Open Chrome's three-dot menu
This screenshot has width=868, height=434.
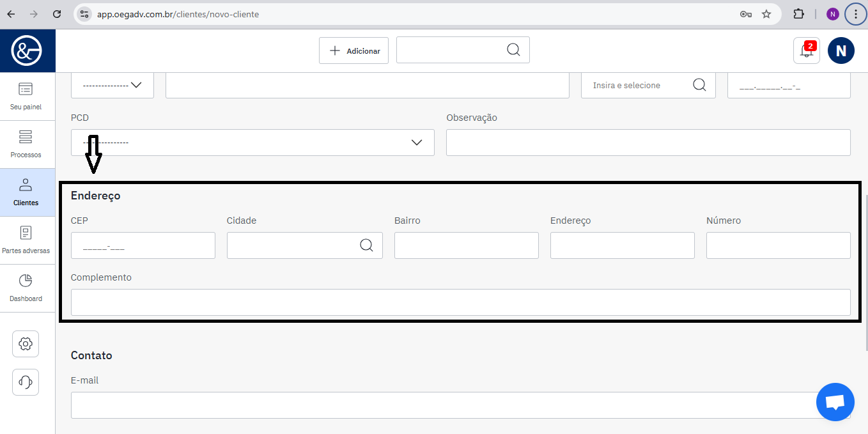pos(855,14)
